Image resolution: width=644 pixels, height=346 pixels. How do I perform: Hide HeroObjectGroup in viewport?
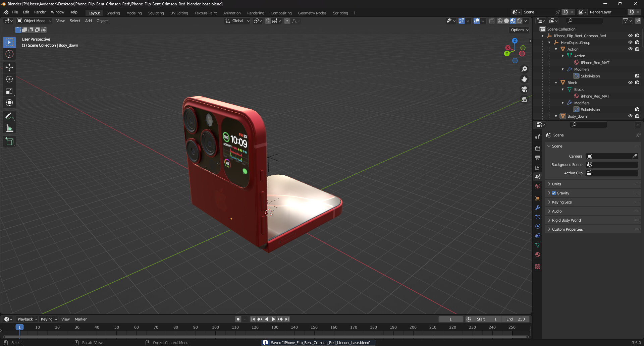(630, 42)
